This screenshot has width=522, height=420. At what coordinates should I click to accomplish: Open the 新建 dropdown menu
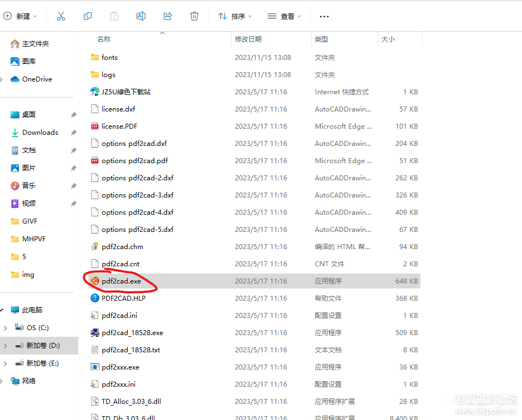click(21, 16)
